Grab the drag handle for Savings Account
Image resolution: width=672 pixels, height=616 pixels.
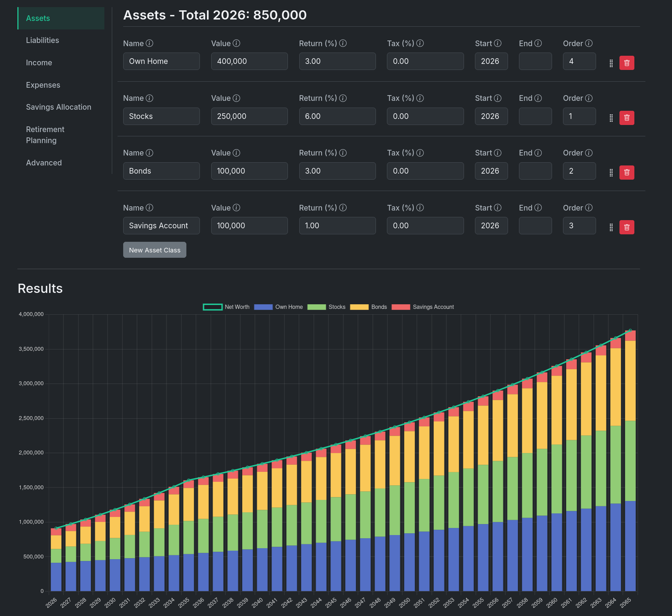[611, 228]
